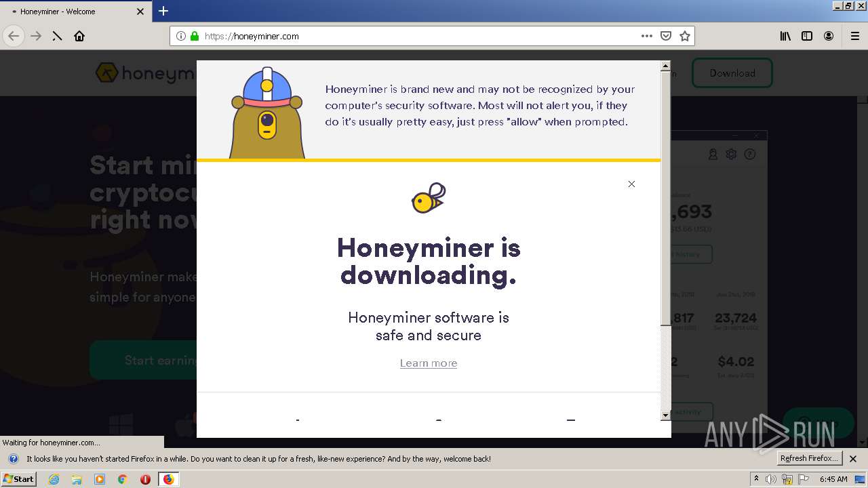Open Firefox account icon
The height and width of the screenshot is (488, 868).
tap(829, 36)
